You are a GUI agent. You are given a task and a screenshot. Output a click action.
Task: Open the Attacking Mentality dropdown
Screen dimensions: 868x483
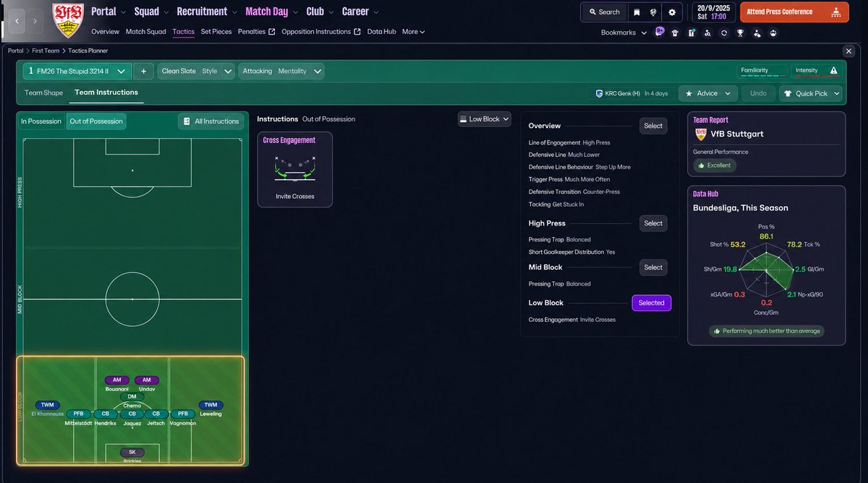[x=281, y=71]
